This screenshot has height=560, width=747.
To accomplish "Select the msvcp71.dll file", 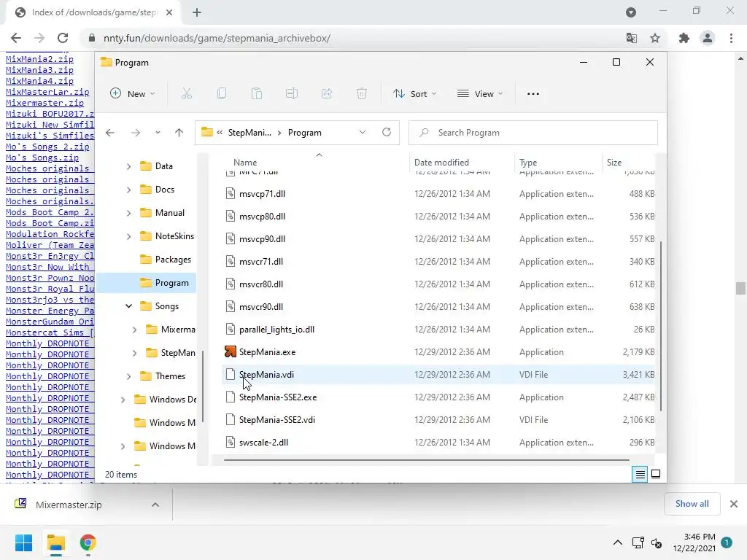I will pyautogui.click(x=438, y=194).
